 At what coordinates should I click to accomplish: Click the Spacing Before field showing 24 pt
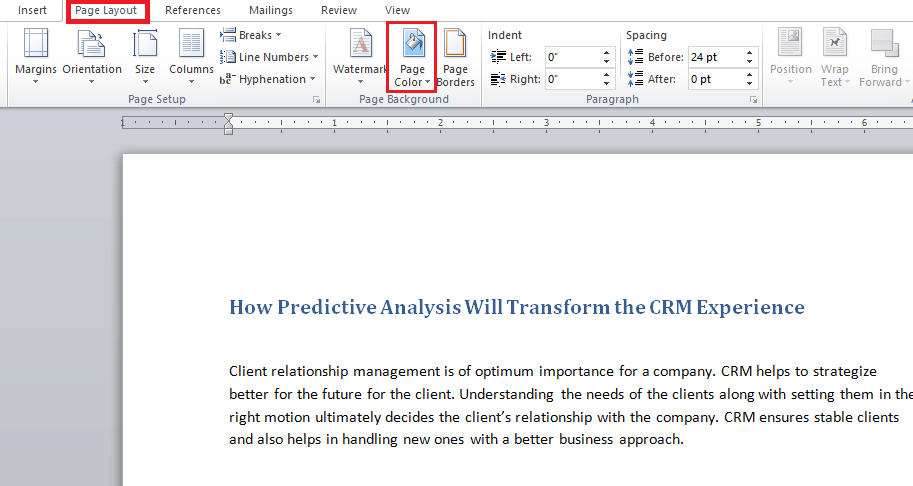716,57
